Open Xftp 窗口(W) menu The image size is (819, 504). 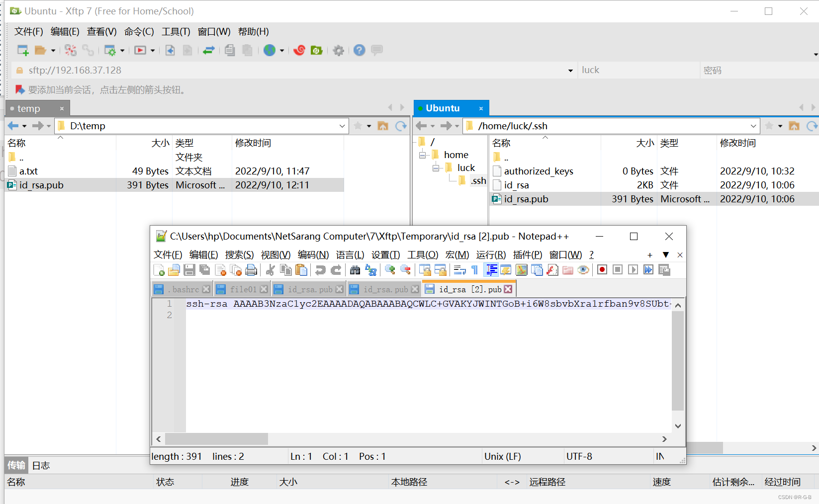tap(214, 32)
